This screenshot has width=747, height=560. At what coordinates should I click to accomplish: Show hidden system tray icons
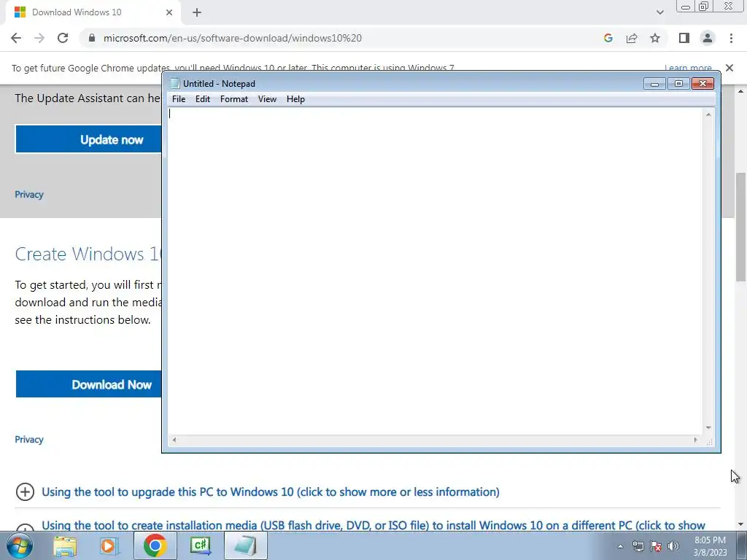620,546
